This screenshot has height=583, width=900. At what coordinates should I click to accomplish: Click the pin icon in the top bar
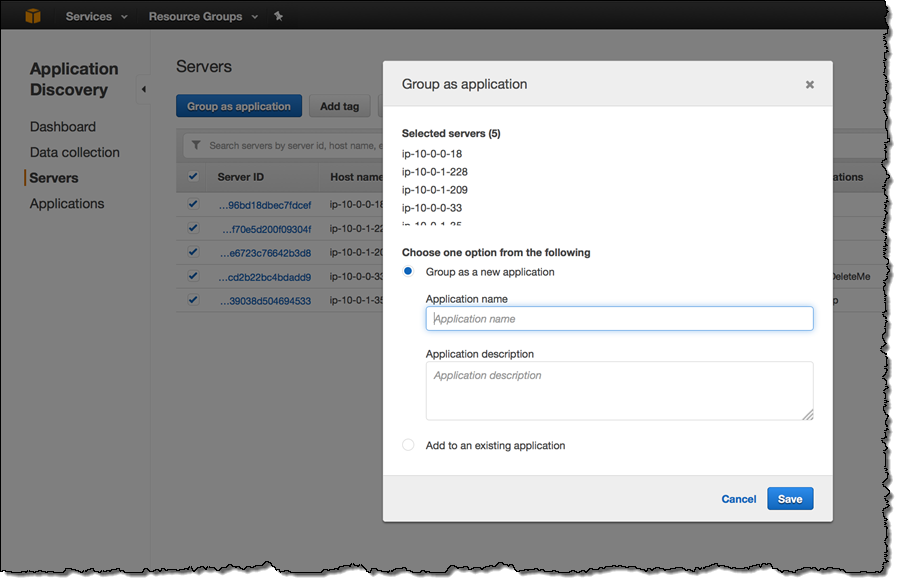[x=278, y=15]
